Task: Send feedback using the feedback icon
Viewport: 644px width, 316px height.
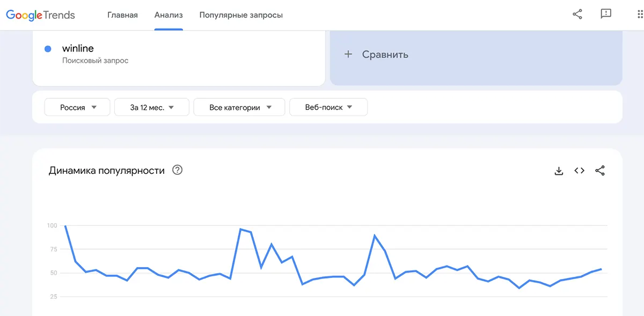Action: point(606,14)
